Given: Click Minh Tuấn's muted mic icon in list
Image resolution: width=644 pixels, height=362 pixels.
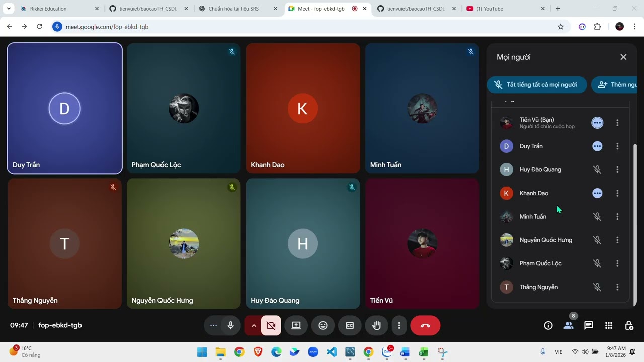Looking at the screenshot, I should (x=597, y=217).
